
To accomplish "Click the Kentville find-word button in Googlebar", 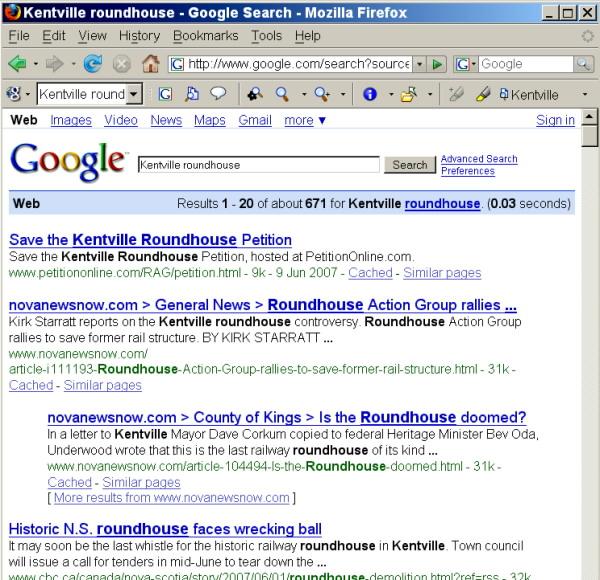I will 529,94.
